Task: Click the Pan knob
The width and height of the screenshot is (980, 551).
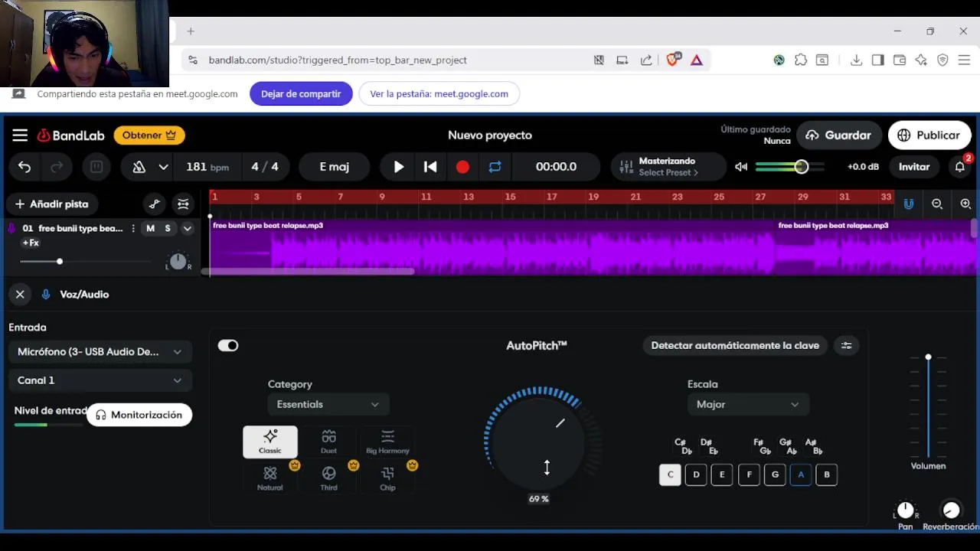Action: pyautogui.click(x=905, y=510)
